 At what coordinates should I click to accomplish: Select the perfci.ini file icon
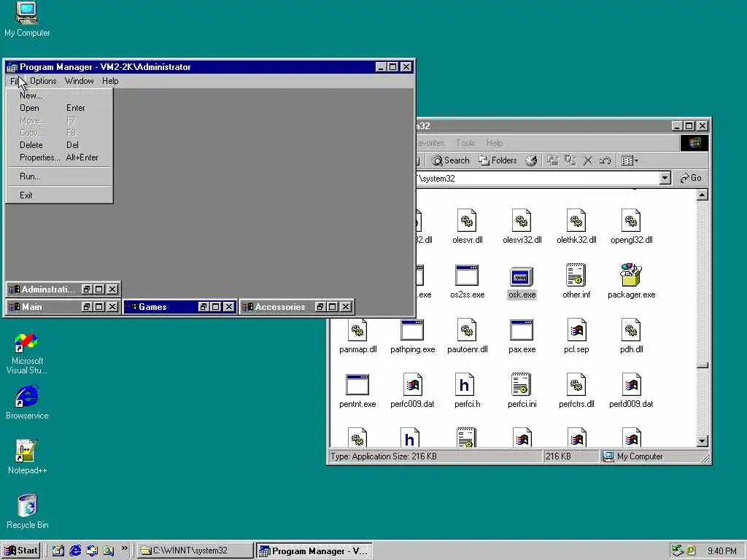tap(522, 391)
